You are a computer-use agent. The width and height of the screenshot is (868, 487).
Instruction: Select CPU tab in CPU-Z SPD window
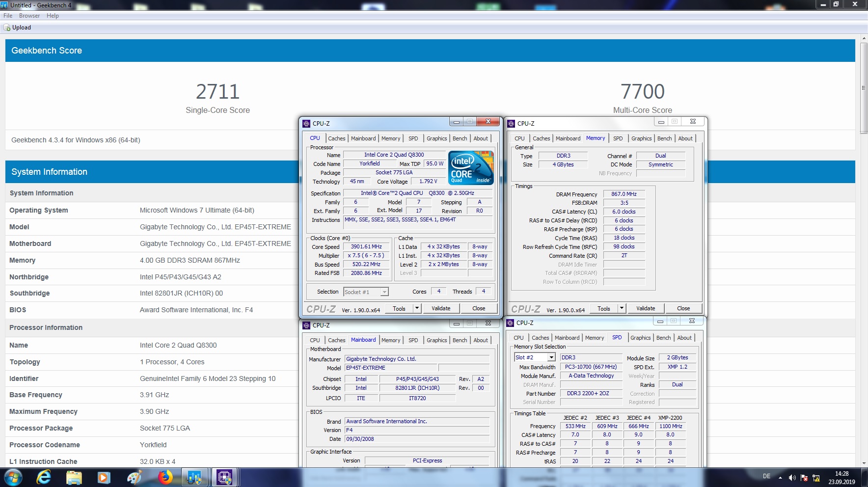click(x=518, y=338)
